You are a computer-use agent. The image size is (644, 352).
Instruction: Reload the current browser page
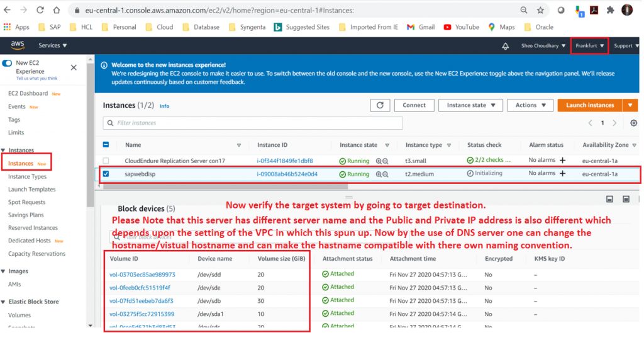40,10
